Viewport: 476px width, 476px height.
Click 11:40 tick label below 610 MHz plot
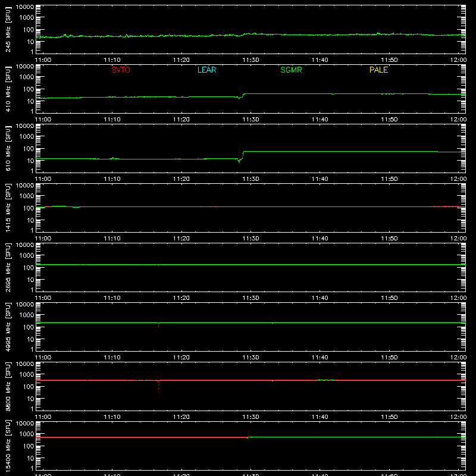(320, 179)
